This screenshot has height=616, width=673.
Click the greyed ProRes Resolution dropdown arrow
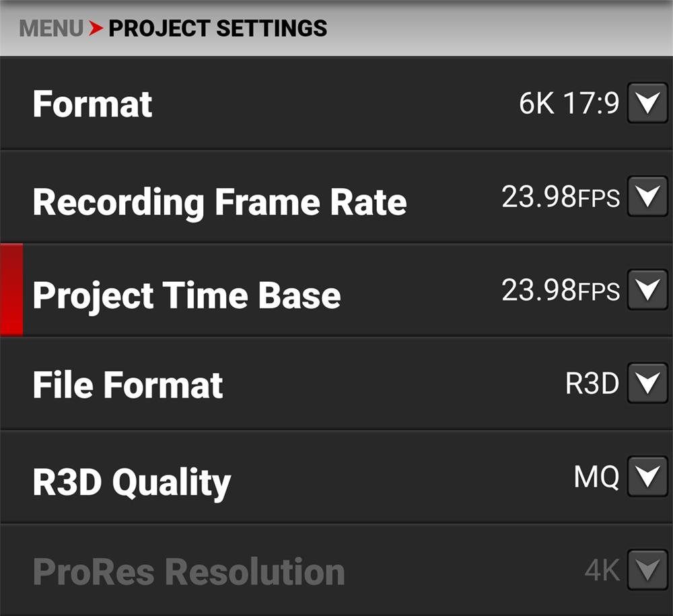point(647,570)
